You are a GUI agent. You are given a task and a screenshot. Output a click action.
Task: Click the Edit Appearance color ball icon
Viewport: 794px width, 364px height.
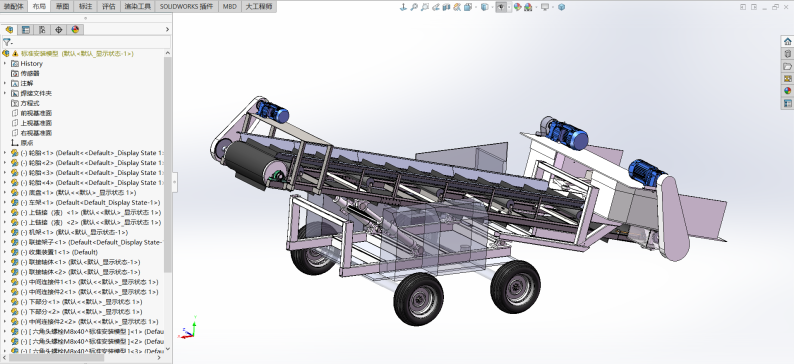517,7
